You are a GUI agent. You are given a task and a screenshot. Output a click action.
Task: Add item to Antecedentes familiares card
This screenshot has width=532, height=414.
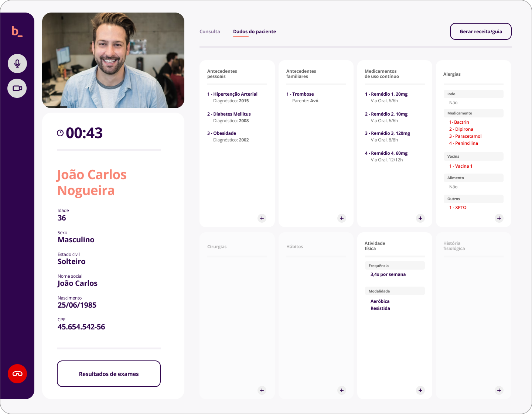pos(342,218)
